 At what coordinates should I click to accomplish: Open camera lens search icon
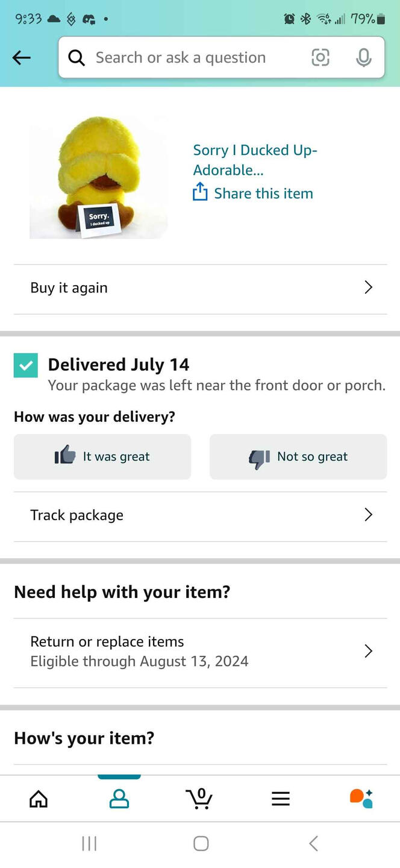coord(320,57)
